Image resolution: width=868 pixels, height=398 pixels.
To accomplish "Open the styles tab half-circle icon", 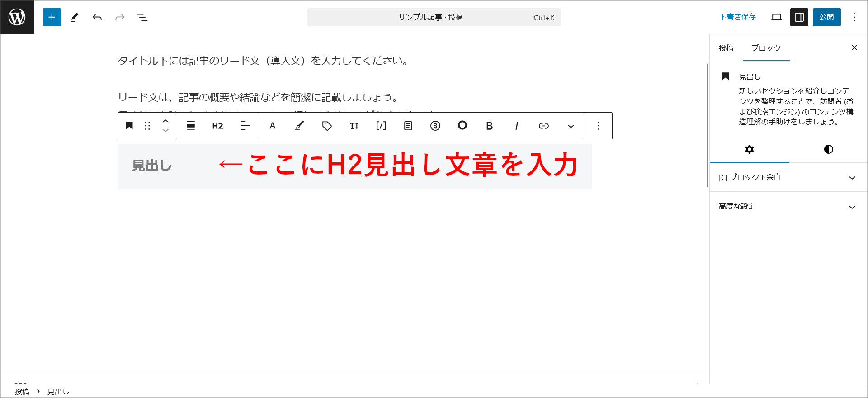I will (x=828, y=149).
